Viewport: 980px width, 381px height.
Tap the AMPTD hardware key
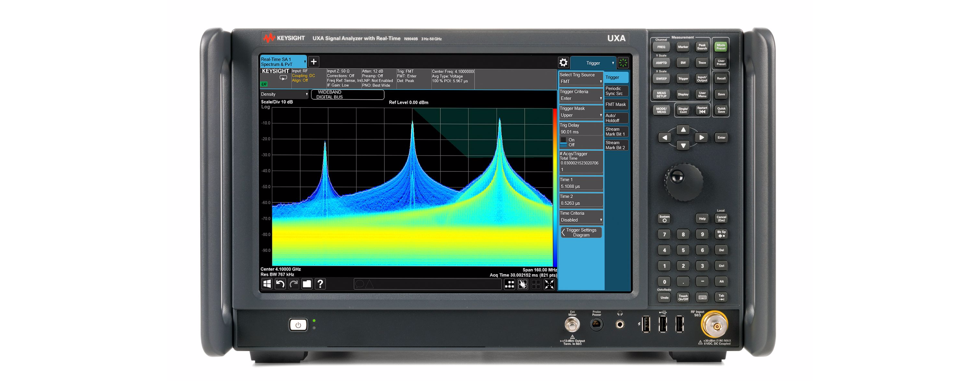pyautogui.click(x=661, y=63)
